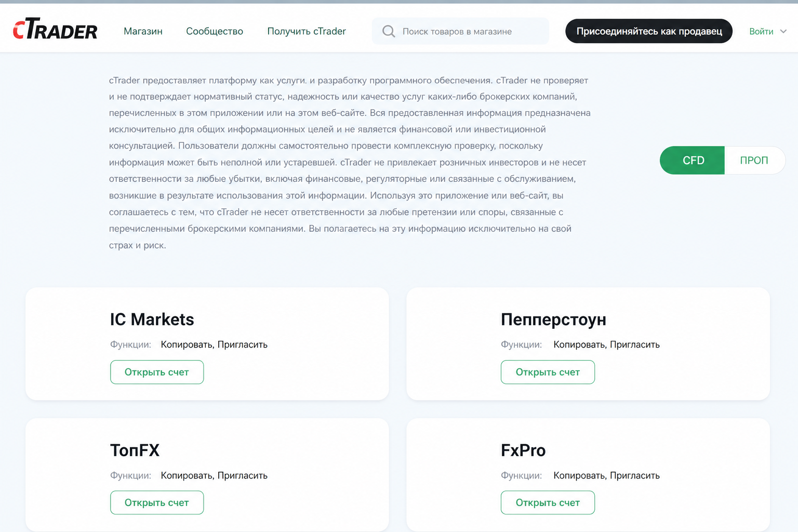The width and height of the screenshot is (798, 532).
Task: Open the Сообщество menu item
Action: pyautogui.click(x=215, y=31)
